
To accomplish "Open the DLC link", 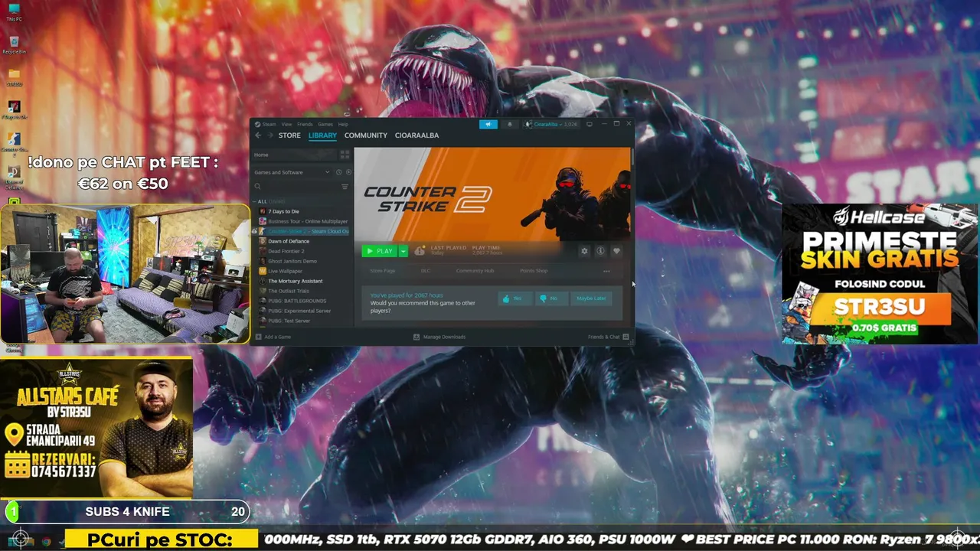I will point(426,271).
